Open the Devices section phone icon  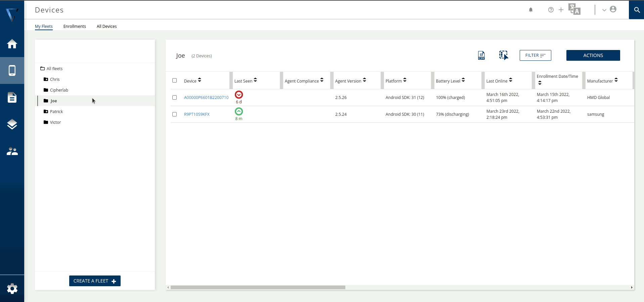click(x=12, y=70)
